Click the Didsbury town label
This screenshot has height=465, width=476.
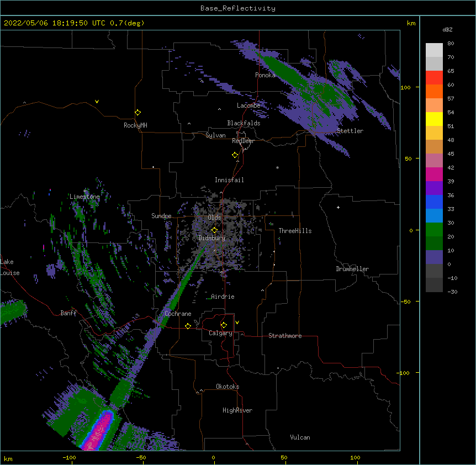pos(212,238)
